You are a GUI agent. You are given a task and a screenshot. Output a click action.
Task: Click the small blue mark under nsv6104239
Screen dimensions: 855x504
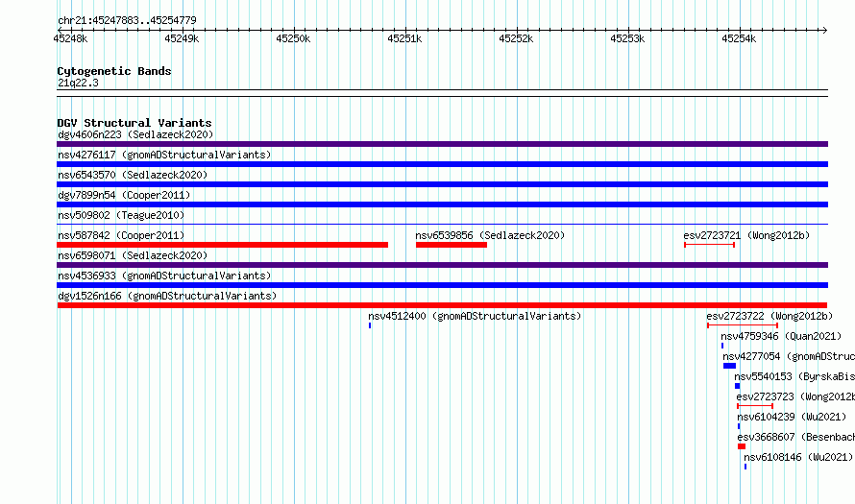pyautogui.click(x=739, y=426)
